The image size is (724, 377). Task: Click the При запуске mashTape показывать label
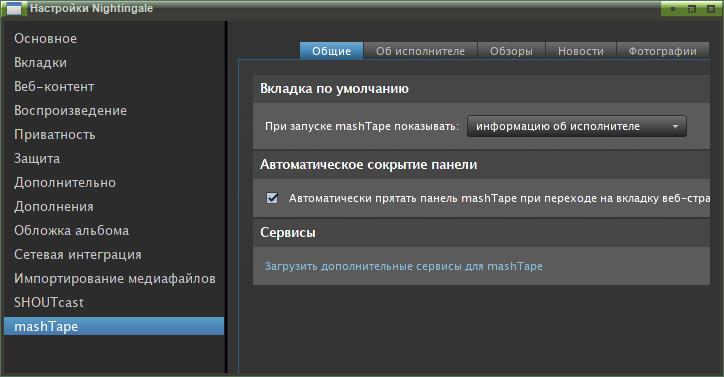click(x=362, y=126)
